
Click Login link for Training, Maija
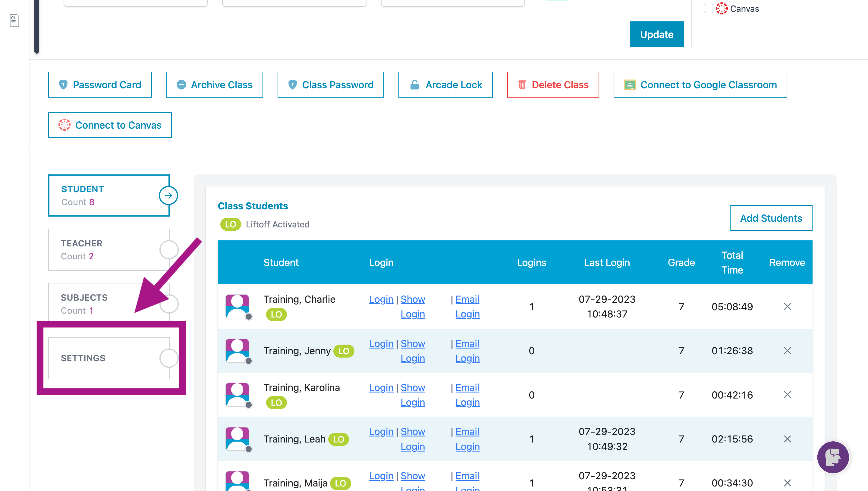(381, 476)
